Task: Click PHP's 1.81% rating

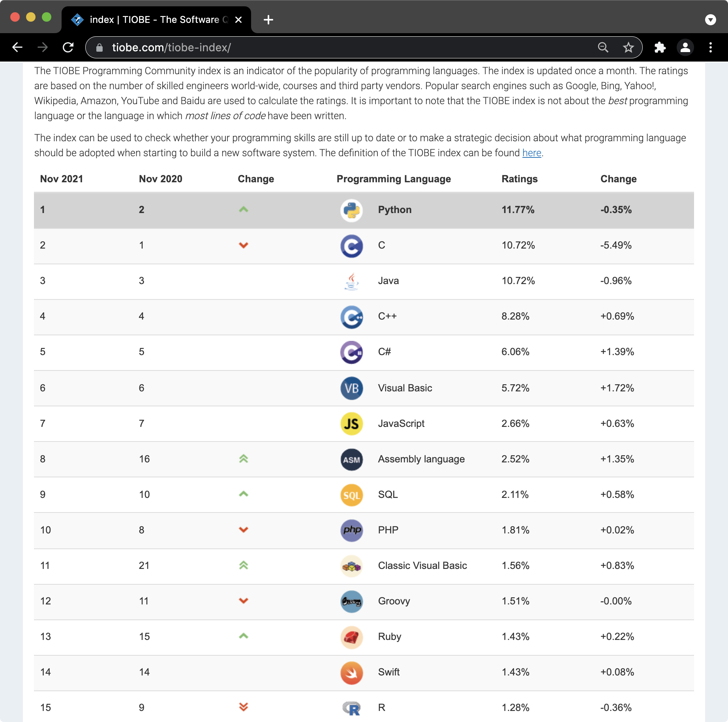Action: (515, 530)
